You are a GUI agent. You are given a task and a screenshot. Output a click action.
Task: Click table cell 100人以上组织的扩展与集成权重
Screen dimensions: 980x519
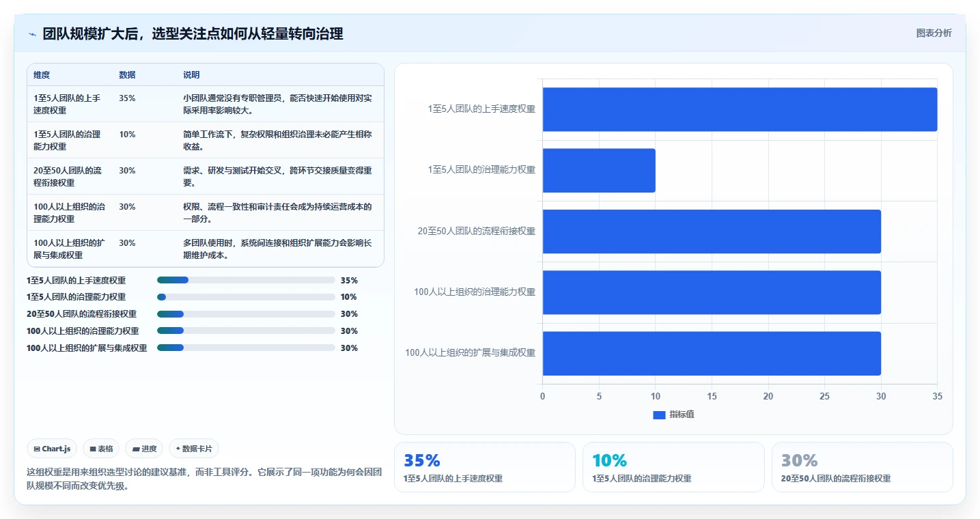(70, 249)
